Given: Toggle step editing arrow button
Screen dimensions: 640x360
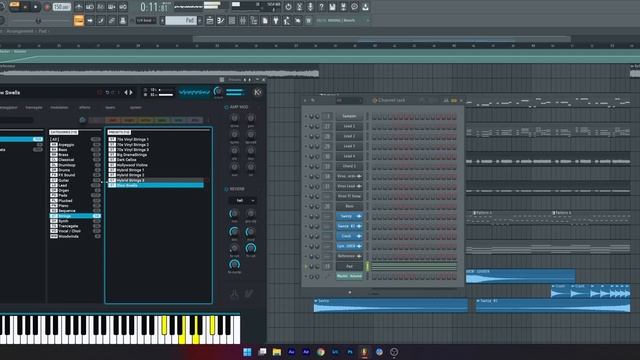Looking at the screenshot, I should [x=90, y=20].
